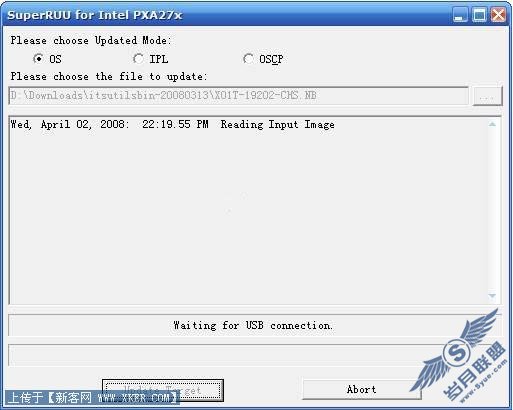
Task: Select the OS update mode radio button
Action: (39, 59)
